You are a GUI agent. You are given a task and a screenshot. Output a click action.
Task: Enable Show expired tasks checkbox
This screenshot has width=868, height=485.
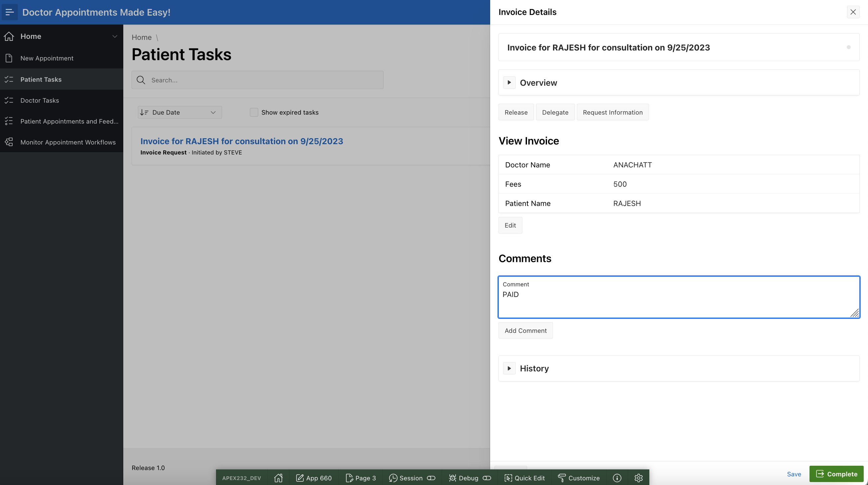254,112
